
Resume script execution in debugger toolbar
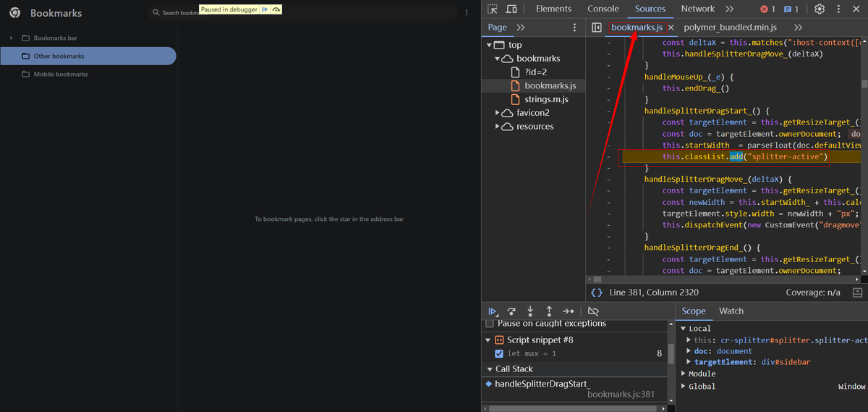pyautogui.click(x=493, y=311)
